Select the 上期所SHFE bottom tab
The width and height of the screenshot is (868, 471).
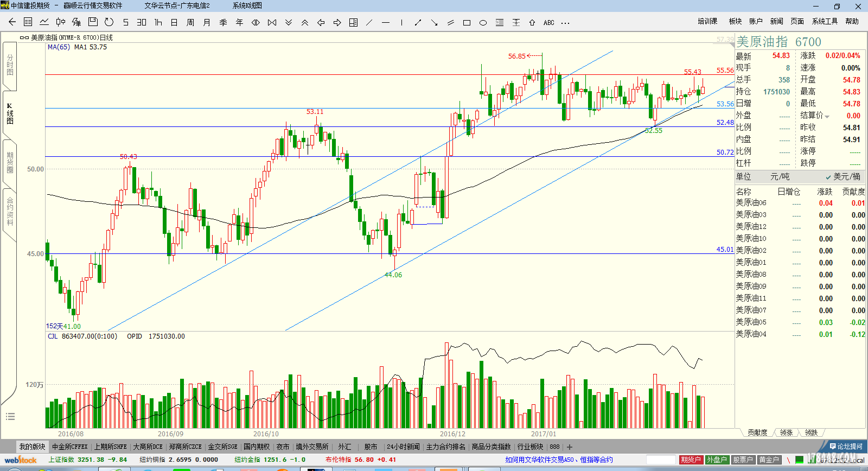(110, 447)
